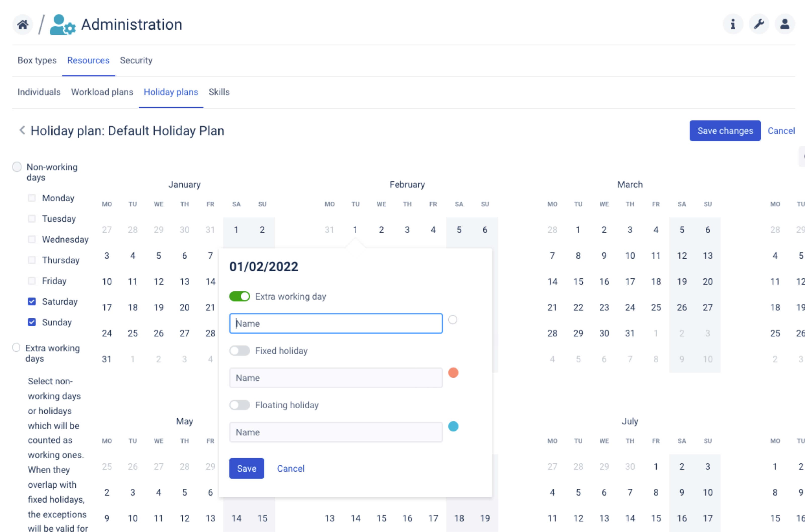The width and height of the screenshot is (805, 532).
Task: Pick the orange Fixed holiday color swatch
Action: pyautogui.click(x=453, y=373)
